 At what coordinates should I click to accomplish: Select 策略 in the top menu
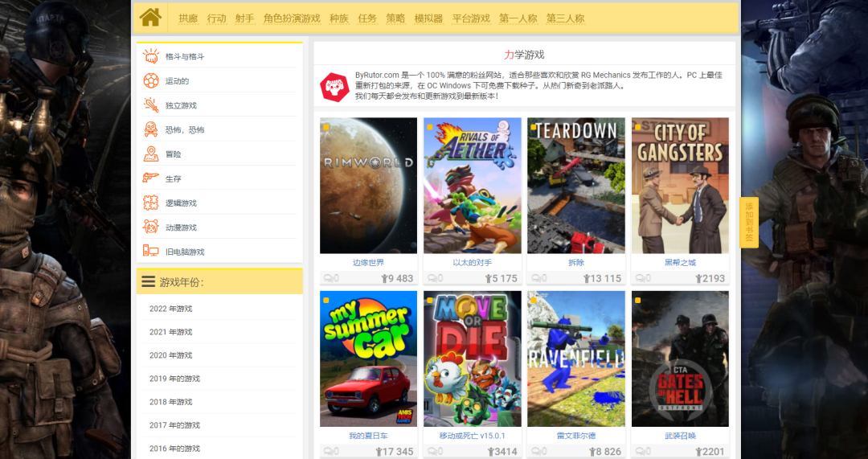(395, 18)
